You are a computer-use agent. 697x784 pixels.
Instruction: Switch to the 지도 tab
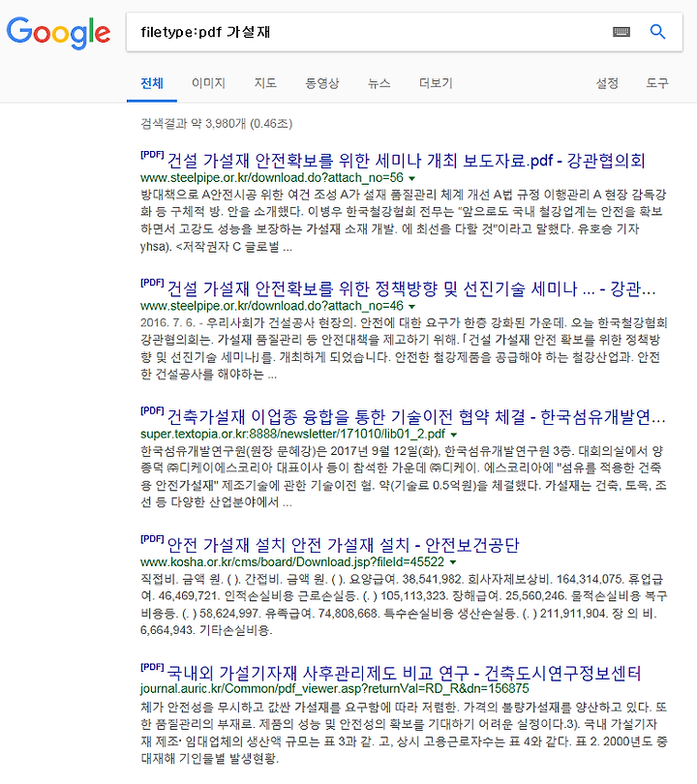coord(265,83)
